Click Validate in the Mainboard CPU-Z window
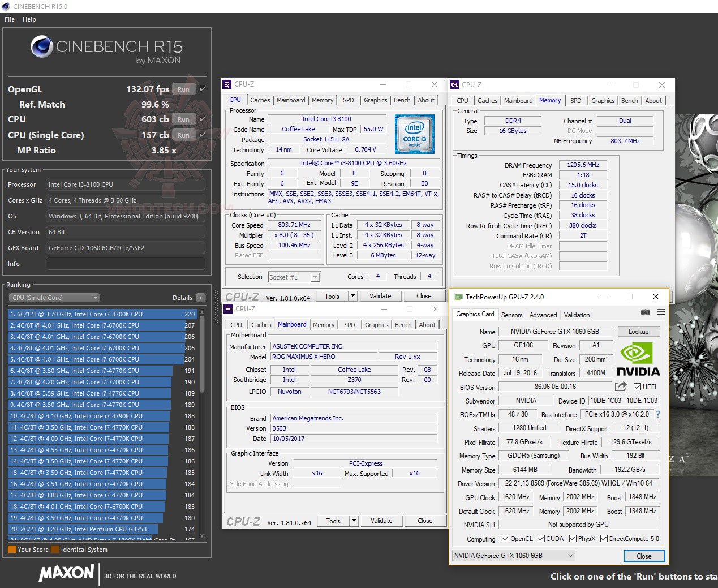This screenshot has height=588, width=718. coord(381,521)
